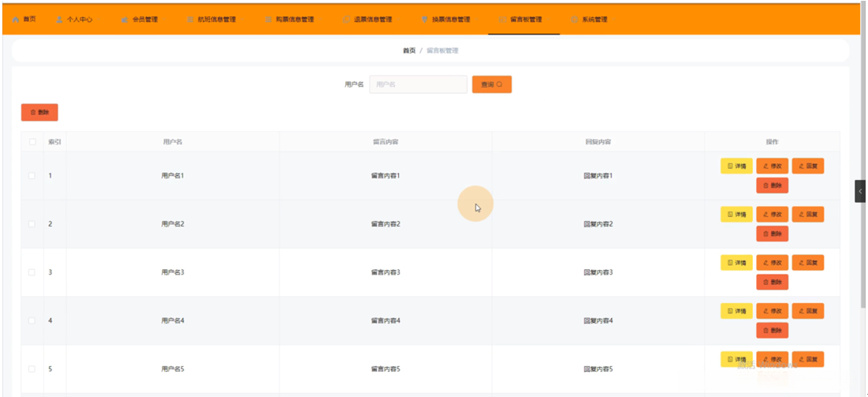The height and width of the screenshot is (397, 868).
Task: Click 回复 for 用户名5 row
Action: 807,359
